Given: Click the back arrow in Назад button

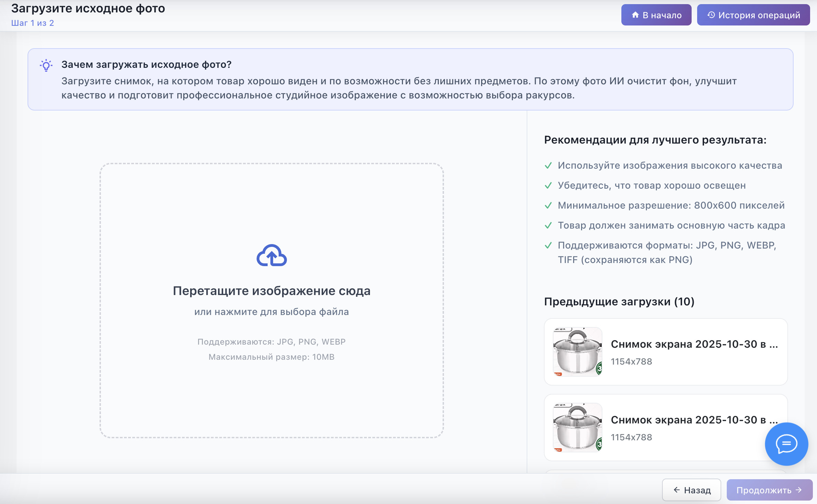Looking at the screenshot, I should tap(676, 490).
